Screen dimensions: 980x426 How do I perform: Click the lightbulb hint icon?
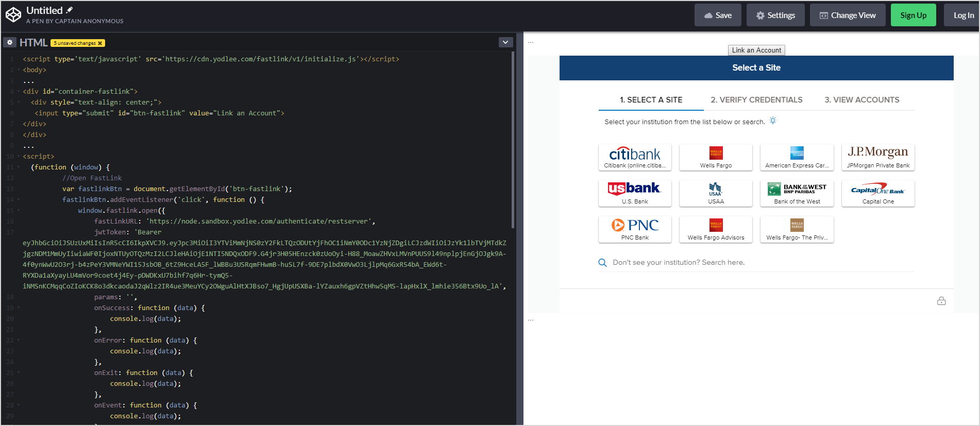click(773, 121)
